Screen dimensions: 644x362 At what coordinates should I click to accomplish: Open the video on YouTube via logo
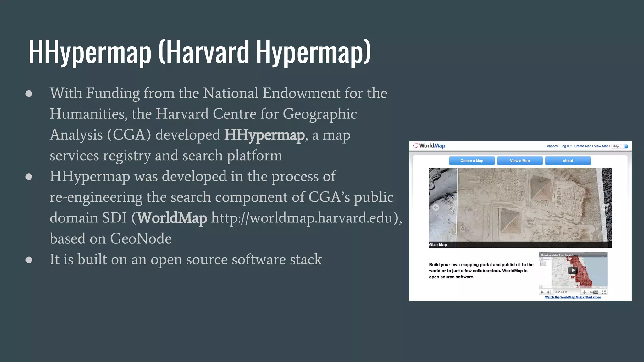point(594,292)
